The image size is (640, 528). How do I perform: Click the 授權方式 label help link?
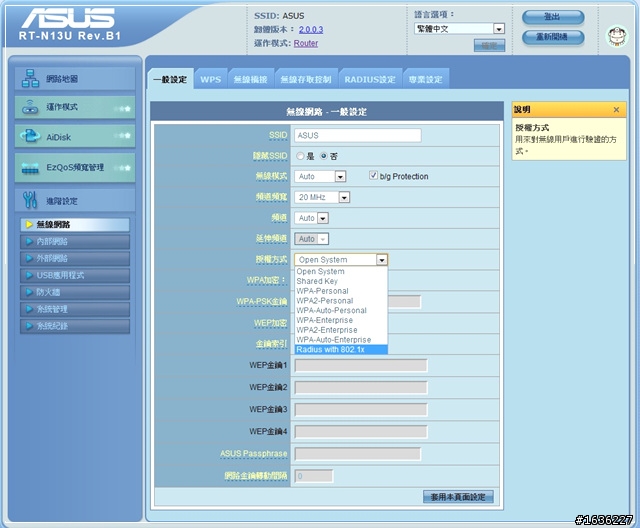[271, 259]
